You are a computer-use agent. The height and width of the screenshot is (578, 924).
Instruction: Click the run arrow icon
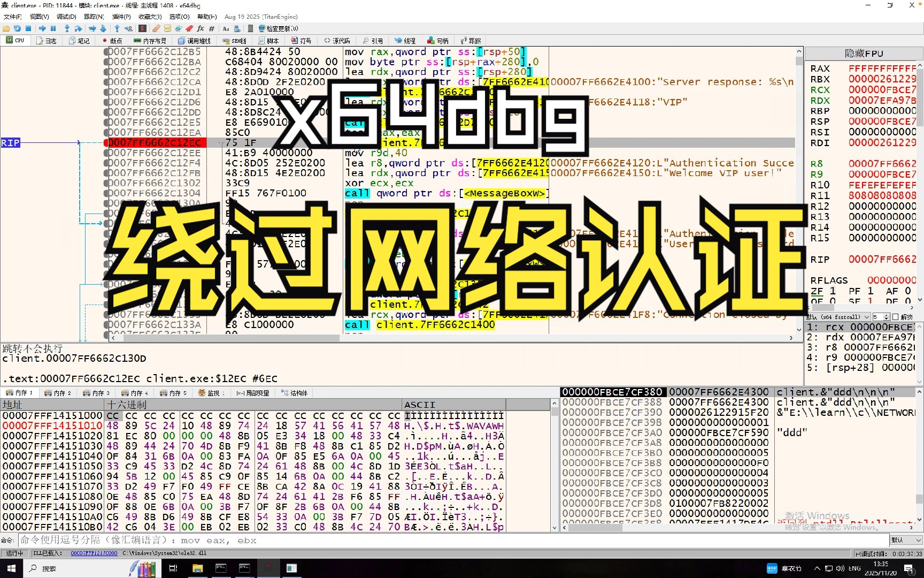[x=42, y=28]
